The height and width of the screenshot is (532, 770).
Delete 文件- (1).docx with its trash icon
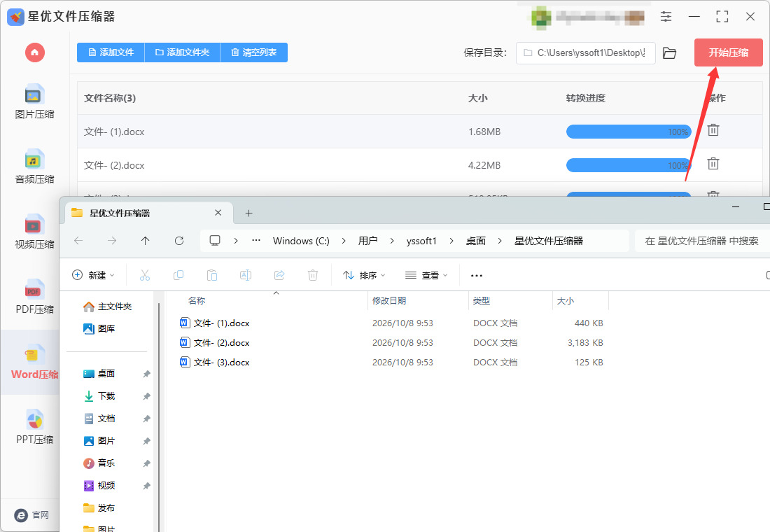pos(713,130)
